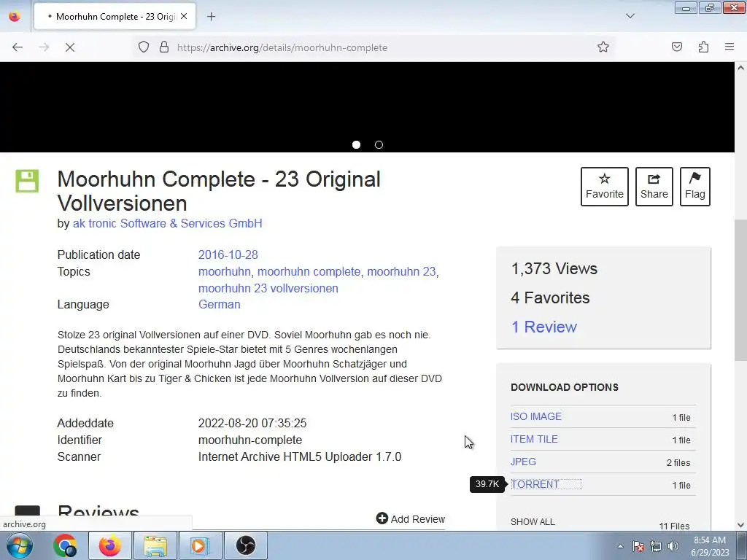Open the Firefox hamburger menu
The height and width of the screenshot is (560, 747).
click(729, 47)
